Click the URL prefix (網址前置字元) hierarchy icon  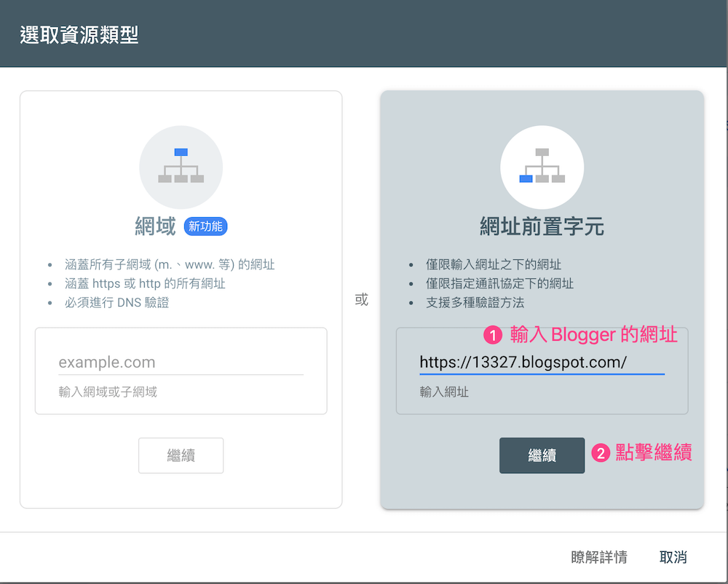pos(542,167)
